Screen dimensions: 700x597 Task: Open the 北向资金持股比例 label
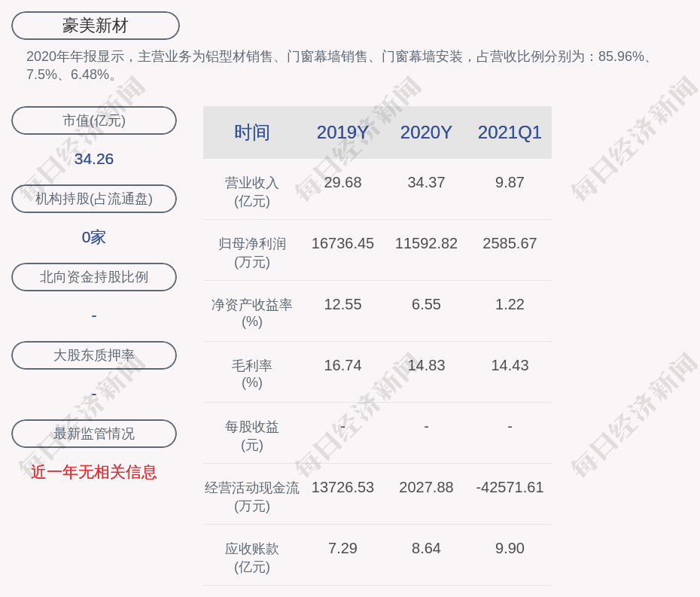[x=94, y=277]
